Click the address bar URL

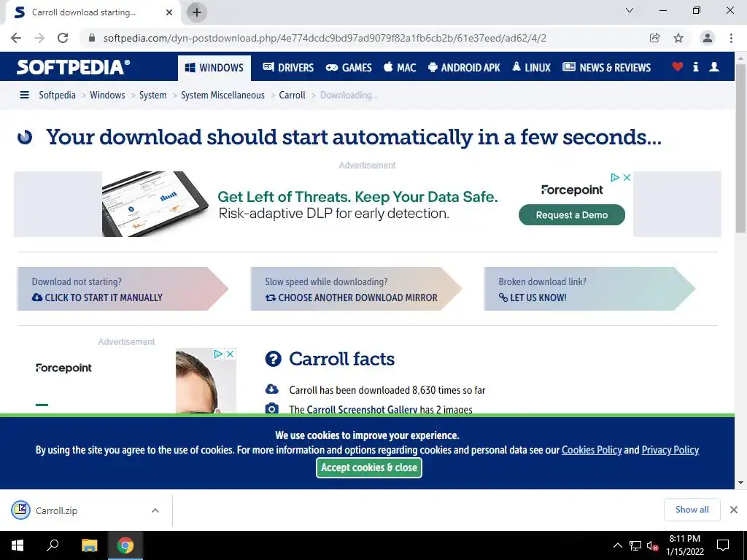[325, 38]
